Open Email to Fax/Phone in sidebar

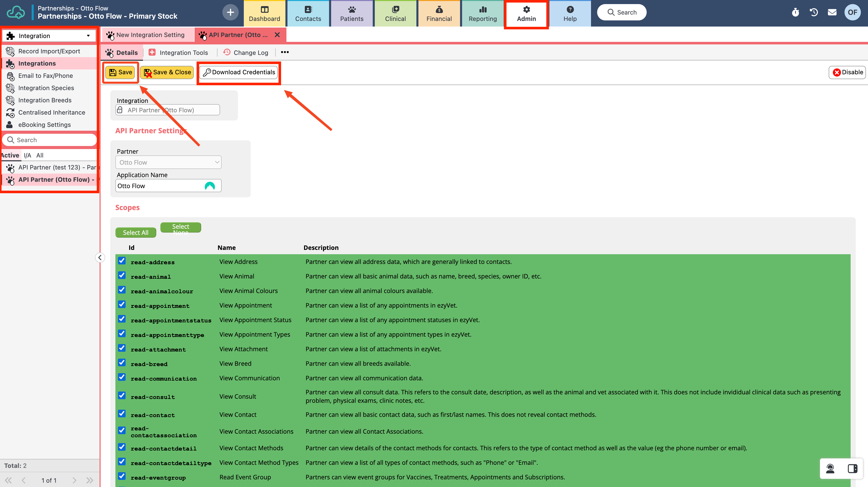click(50, 76)
